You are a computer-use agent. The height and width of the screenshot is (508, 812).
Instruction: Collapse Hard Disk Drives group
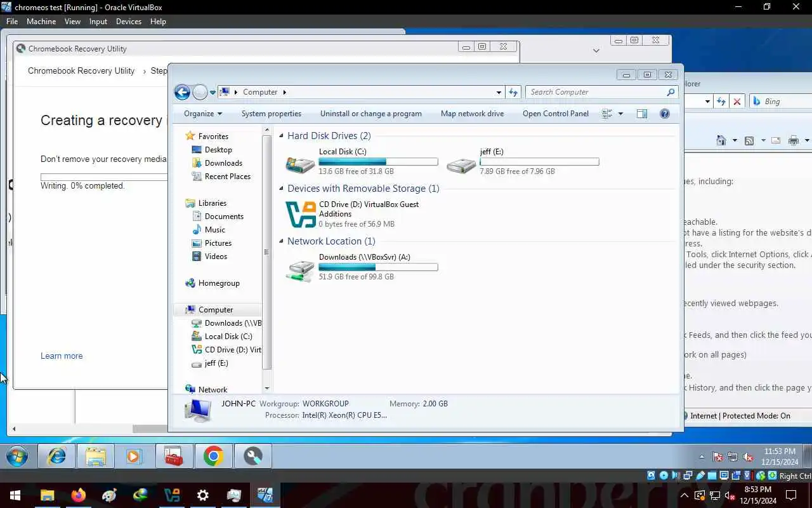pyautogui.click(x=281, y=136)
